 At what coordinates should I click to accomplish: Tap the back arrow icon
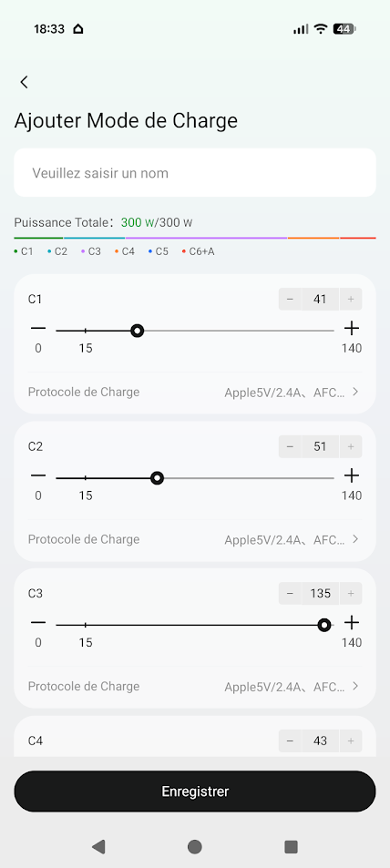click(24, 82)
